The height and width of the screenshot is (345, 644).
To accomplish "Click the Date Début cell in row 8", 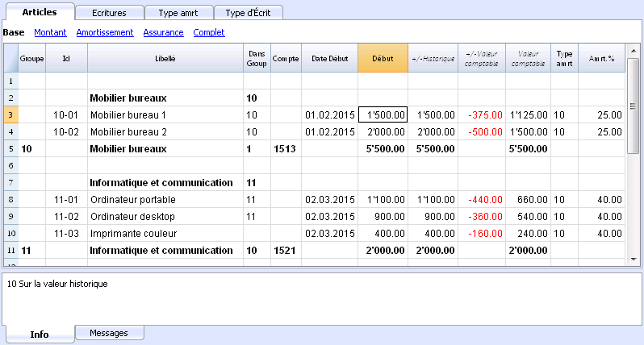I will tap(330, 199).
